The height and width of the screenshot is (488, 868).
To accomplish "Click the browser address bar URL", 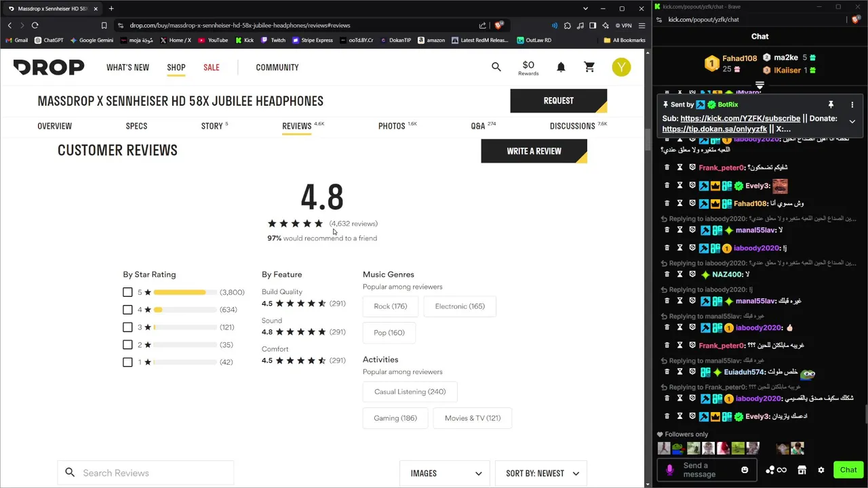I will point(239,25).
